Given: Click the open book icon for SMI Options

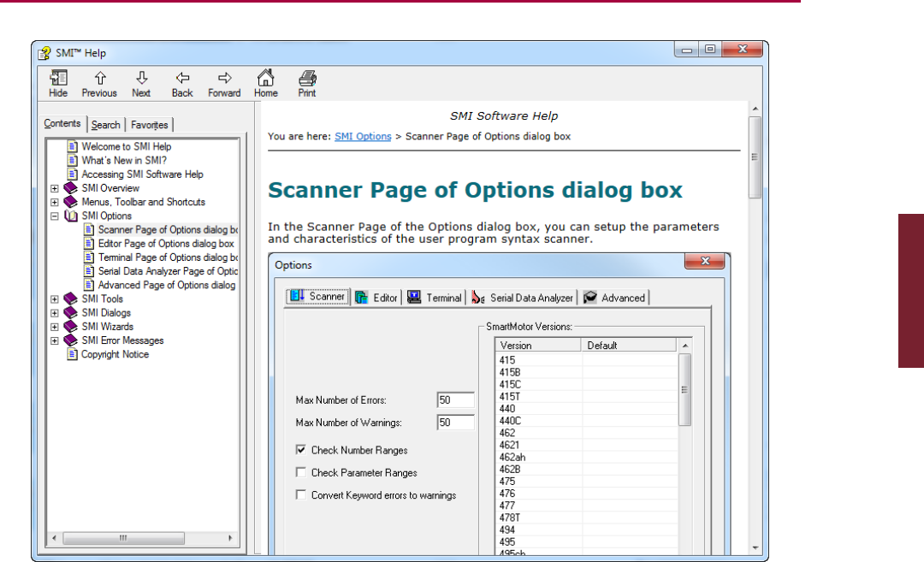Looking at the screenshot, I should pyautogui.click(x=71, y=216).
